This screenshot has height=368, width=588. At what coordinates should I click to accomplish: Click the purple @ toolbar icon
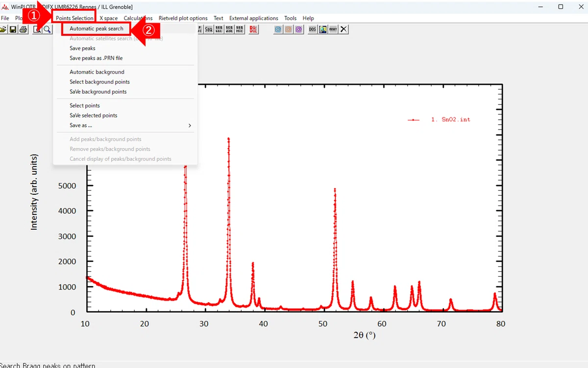coord(298,29)
